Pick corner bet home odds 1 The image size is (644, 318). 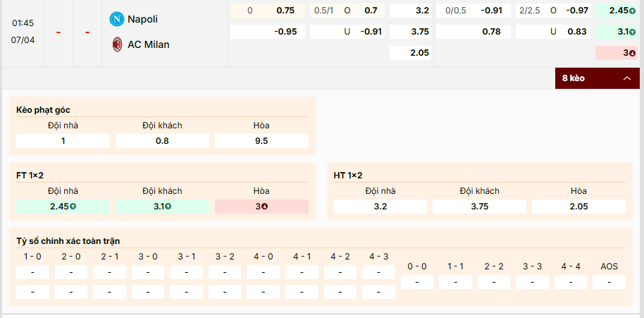click(63, 141)
